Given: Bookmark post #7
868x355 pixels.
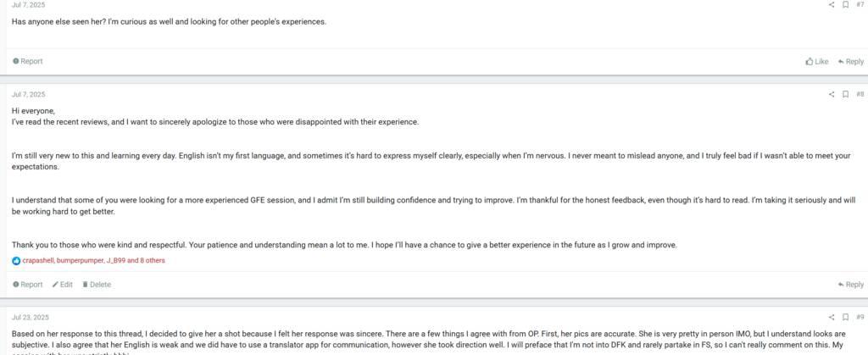Looking at the screenshot, I should pyautogui.click(x=845, y=5).
